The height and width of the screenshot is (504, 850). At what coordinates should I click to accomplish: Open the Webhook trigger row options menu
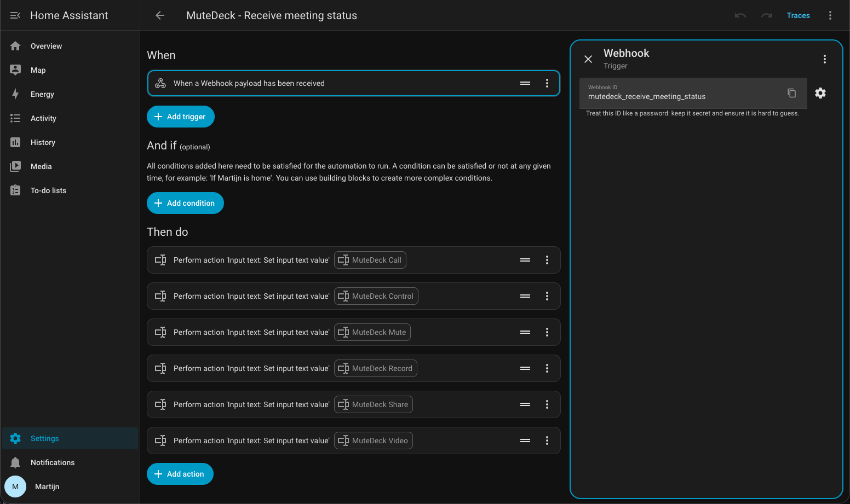pos(547,83)
